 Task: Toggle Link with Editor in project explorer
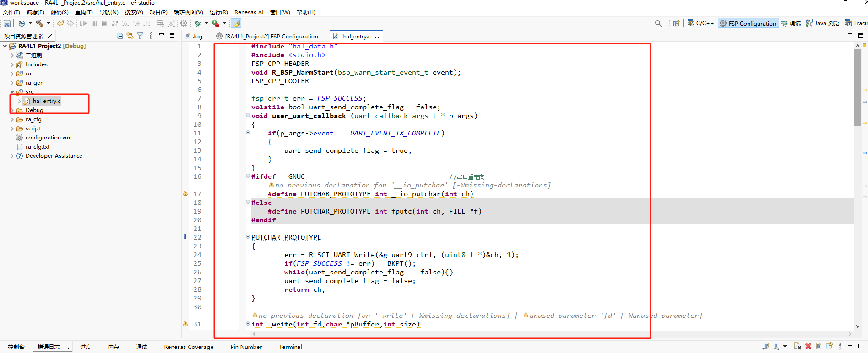pos(130,36)
